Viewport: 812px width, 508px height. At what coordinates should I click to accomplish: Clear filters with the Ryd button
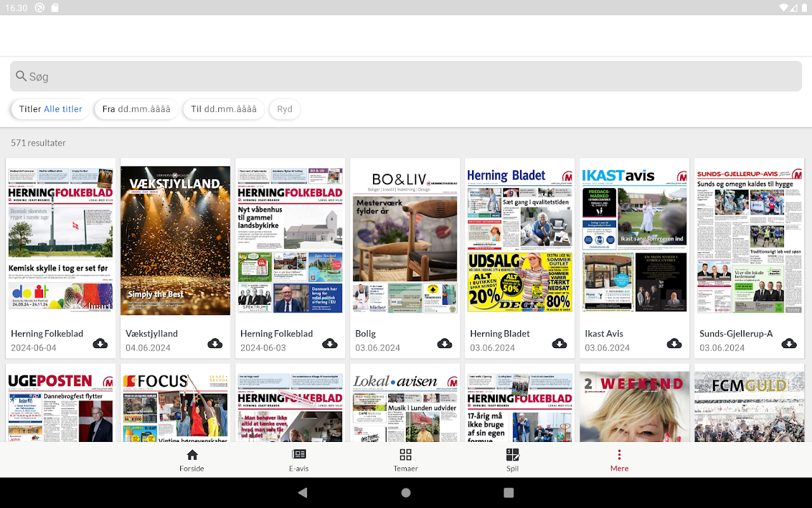click(x=285, y=109)
